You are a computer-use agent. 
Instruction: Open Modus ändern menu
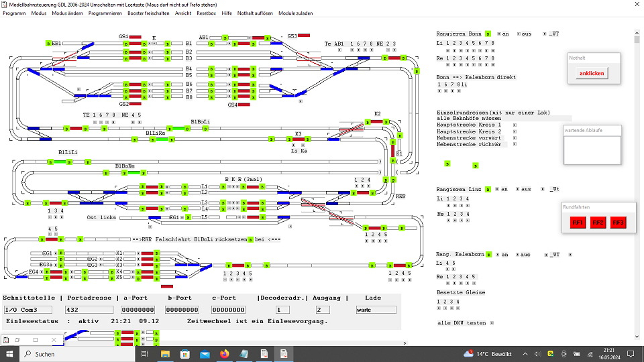tap(67, 13)
